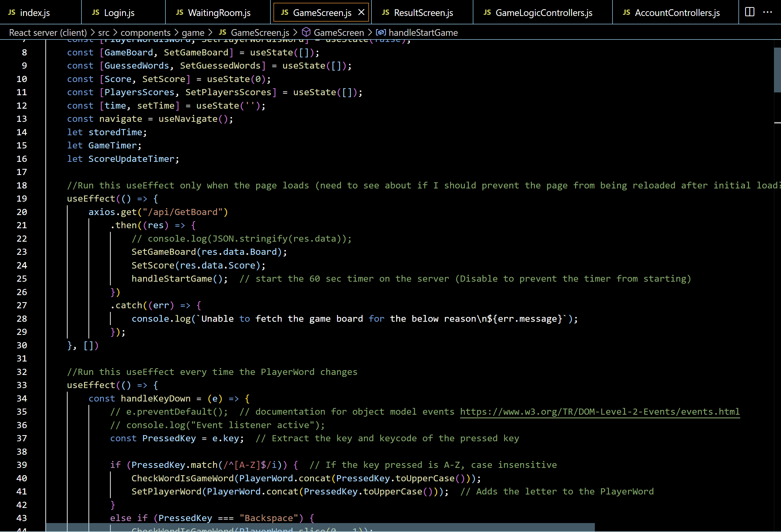Follow the w3.org DOM-Level-2-Events link

tap(600, 412)
